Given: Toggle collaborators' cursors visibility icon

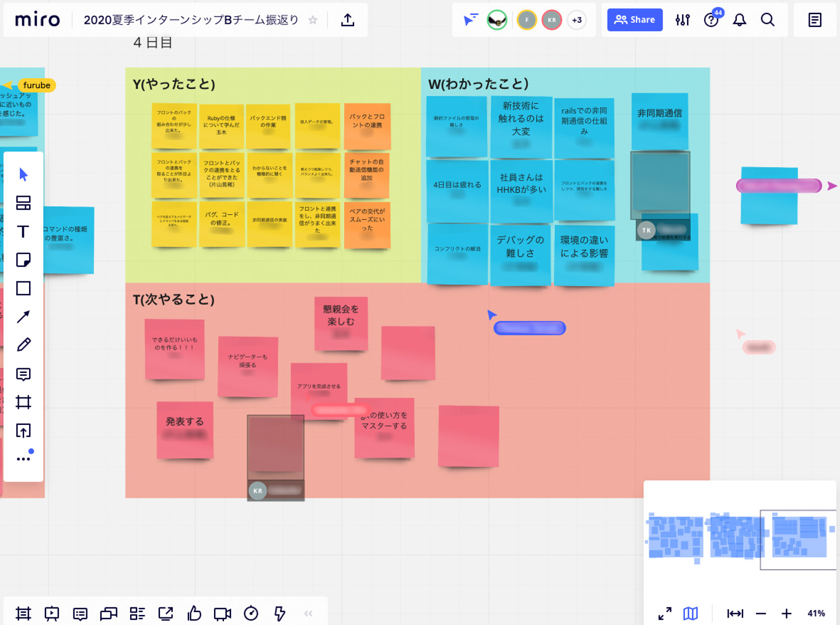Looking at the screenshot, I should 470,20.
